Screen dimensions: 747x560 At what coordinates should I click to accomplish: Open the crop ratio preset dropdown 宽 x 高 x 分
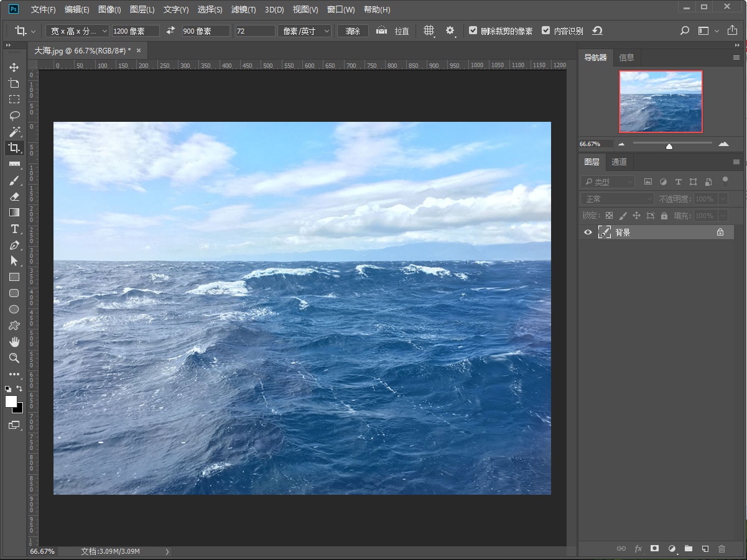point(78,30)
